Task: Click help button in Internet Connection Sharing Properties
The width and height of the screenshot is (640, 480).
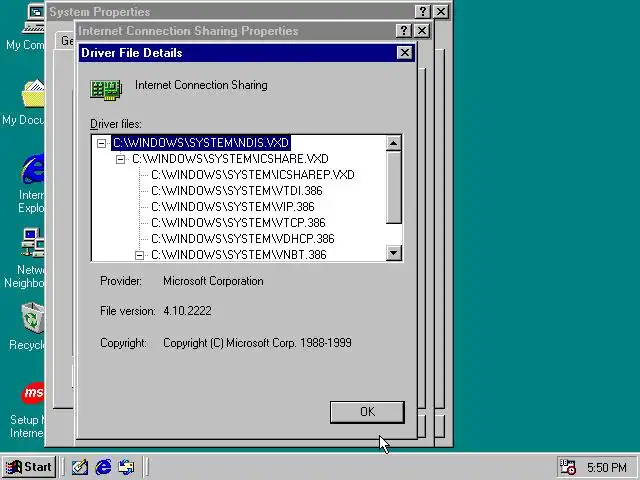Action: pos(403,31)
